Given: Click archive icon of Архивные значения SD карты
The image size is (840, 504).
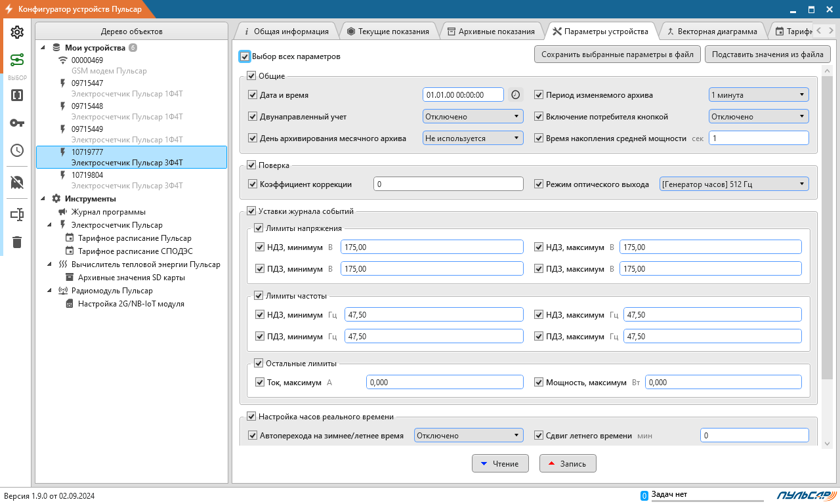Looking at the screenshot, I should [70, 278].
